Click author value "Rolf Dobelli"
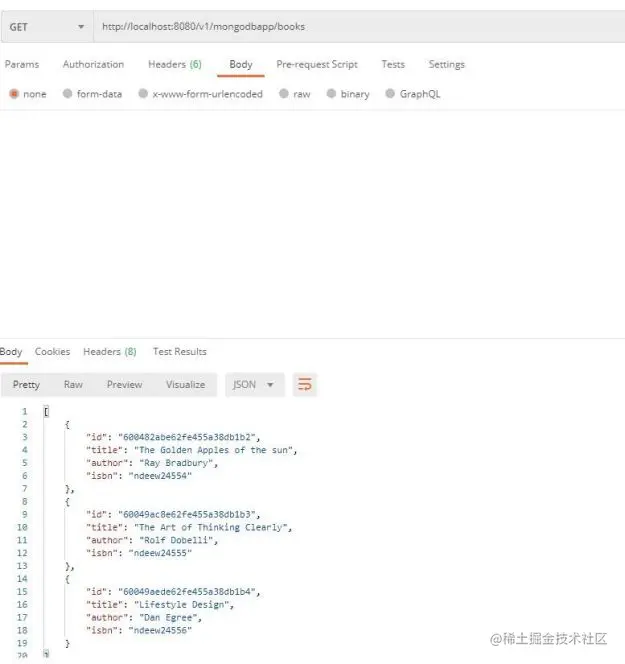625x664 pixels. (176, 540)
